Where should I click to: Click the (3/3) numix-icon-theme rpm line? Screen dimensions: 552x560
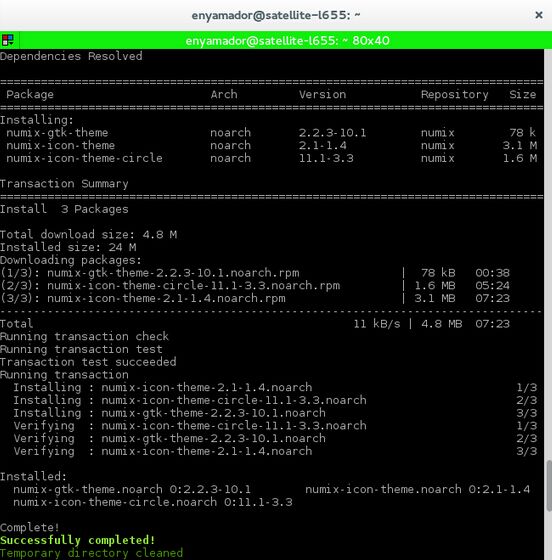255,298
